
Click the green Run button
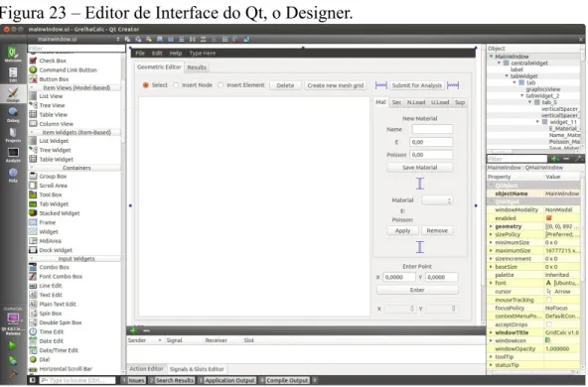(12, 345)
